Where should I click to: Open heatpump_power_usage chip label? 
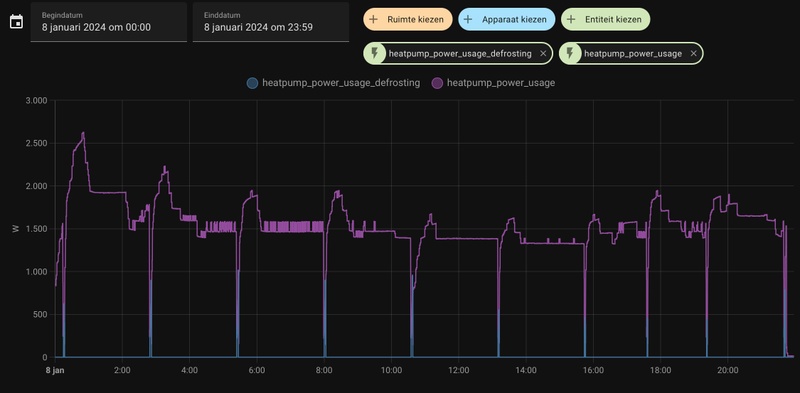coord(633,53)
